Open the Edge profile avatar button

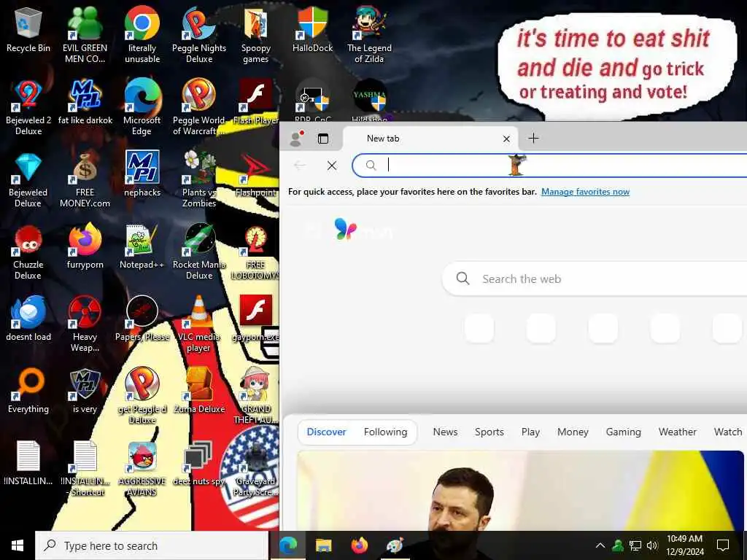[x=297, y=139]
